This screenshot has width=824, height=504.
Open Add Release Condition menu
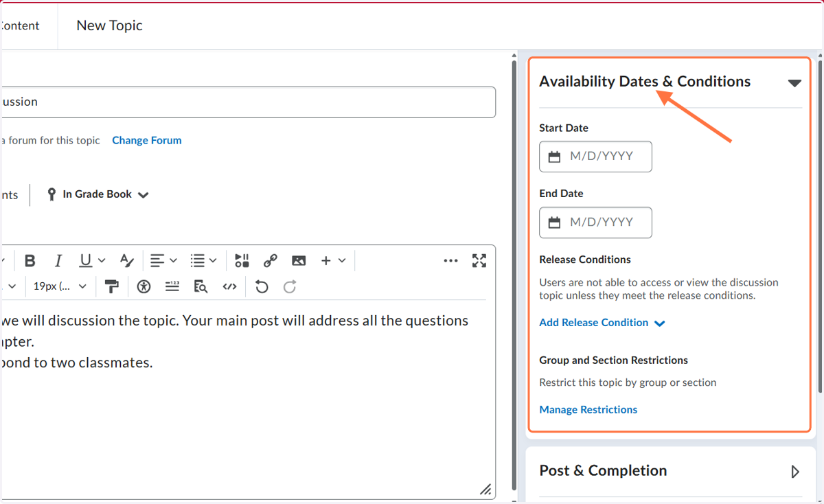point(602,323)
